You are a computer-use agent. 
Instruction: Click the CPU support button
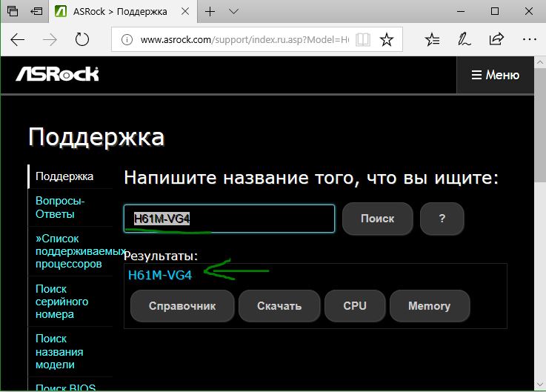tap(355, 306)
